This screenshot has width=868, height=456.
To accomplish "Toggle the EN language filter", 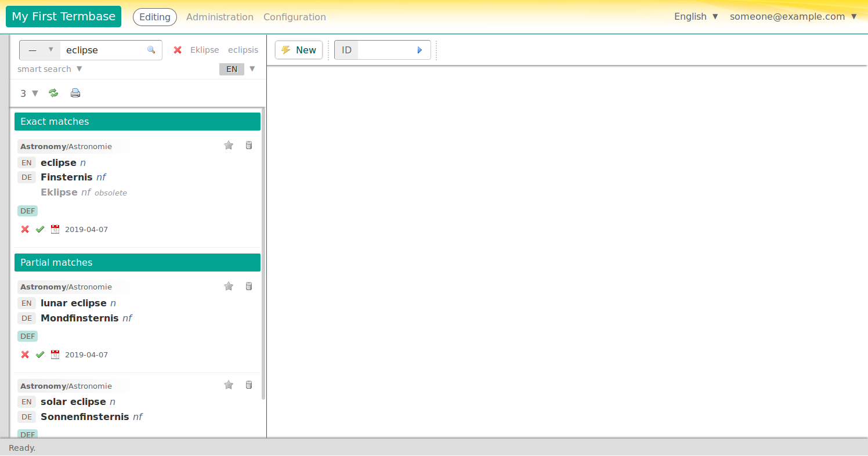I will (232, 68).
